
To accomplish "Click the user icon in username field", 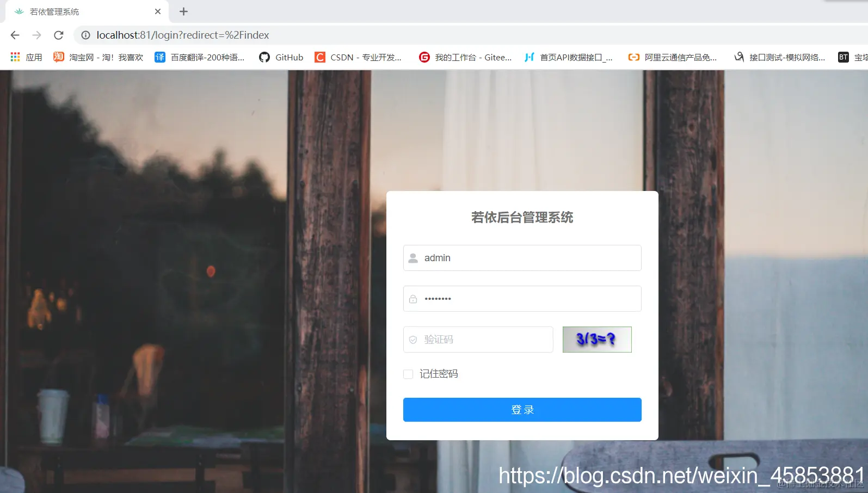I will (413, 258).
